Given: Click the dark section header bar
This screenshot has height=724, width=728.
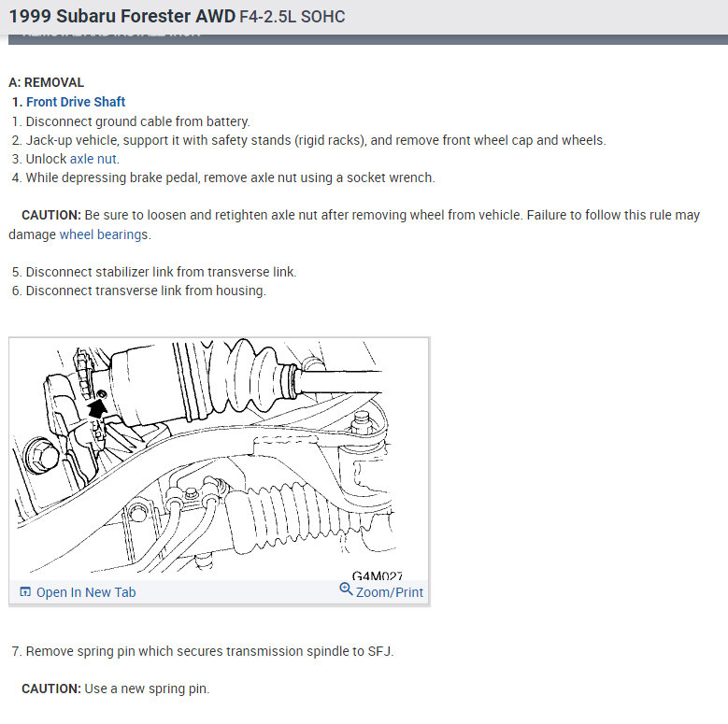Looking at the screenshot, I should coord(367,39).
